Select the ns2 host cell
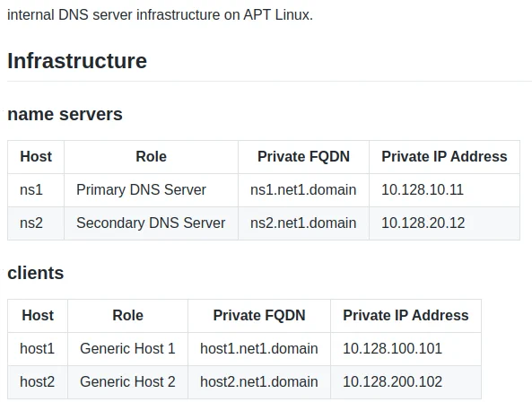The height and width of the screenshot is (411, 532). pyautogui.click(x=36, y=223)
